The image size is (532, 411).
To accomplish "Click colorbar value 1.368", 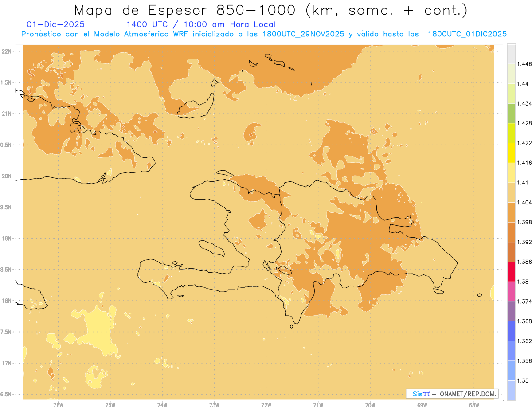I will tap(524, 321).
